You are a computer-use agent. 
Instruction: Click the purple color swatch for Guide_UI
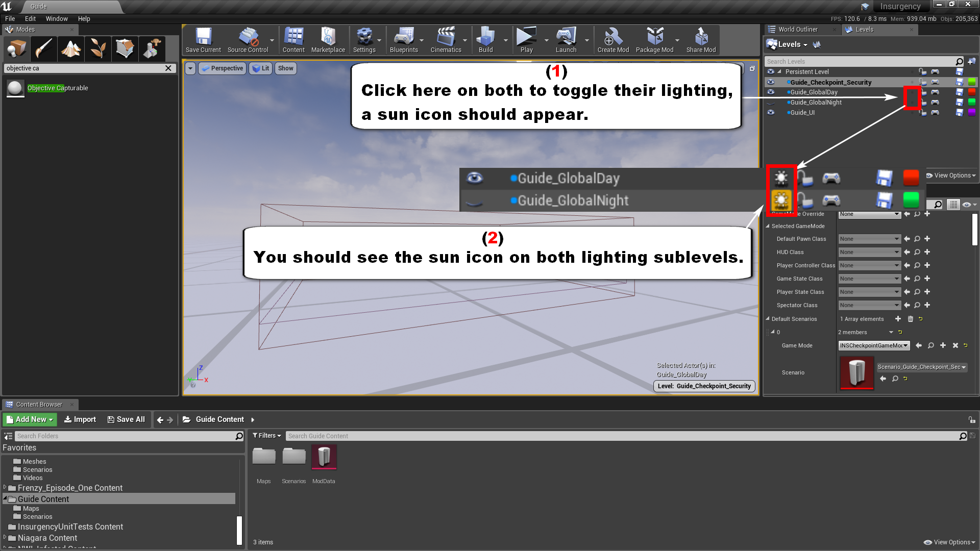point(972,112)
